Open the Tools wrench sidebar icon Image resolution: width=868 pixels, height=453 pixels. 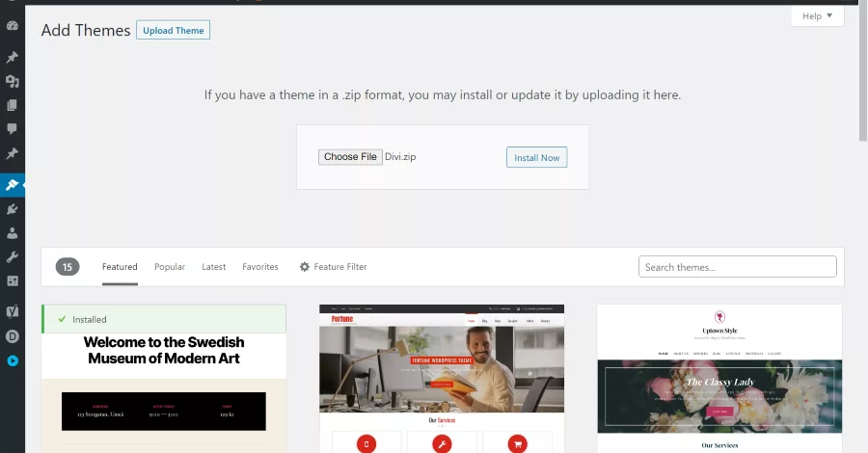pos(13,257)
